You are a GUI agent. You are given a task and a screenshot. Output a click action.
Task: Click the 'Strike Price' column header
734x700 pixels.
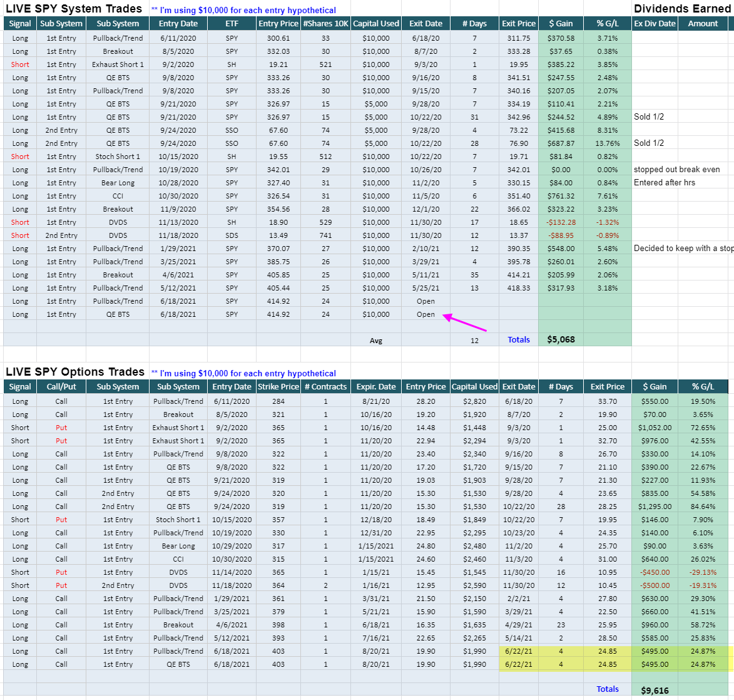click(x=278, y=386)
